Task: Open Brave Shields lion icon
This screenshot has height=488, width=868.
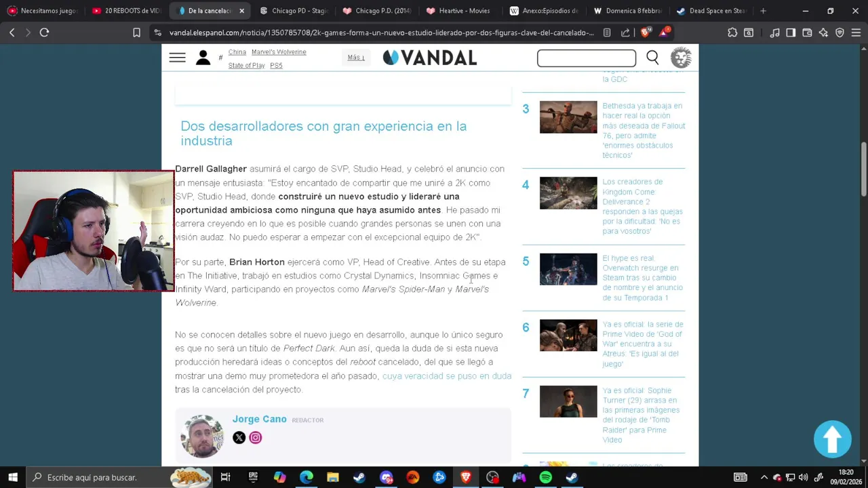Action: 646,32
